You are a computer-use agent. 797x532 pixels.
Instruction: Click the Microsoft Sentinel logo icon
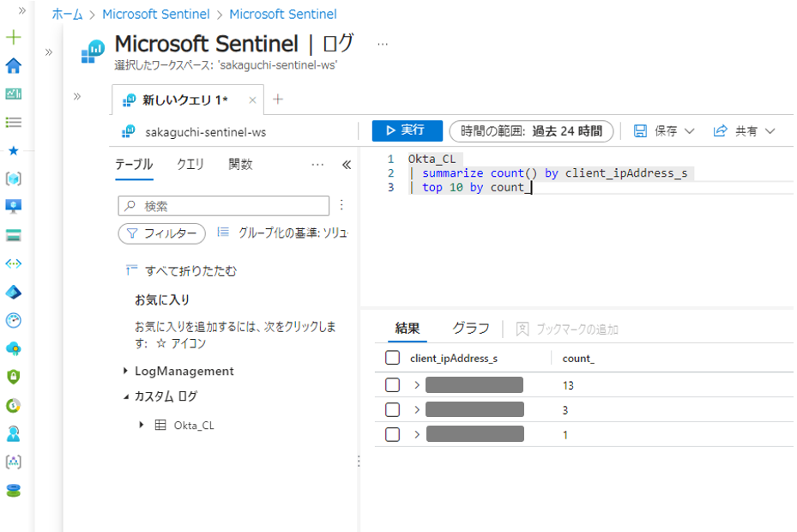tap(93, 51)
